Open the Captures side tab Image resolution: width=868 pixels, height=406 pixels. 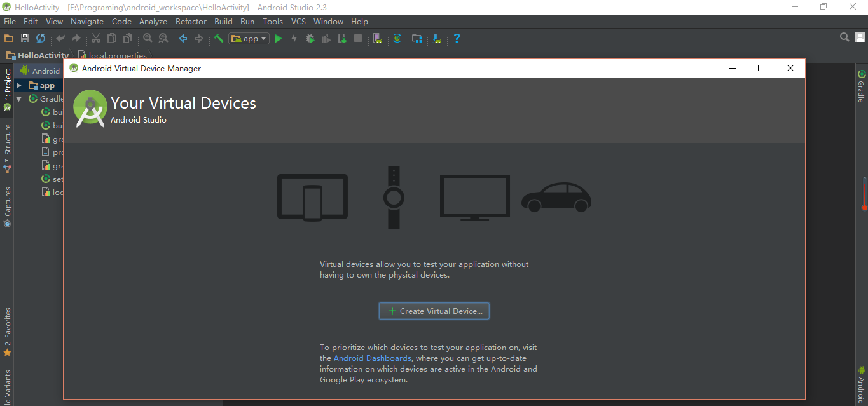pos(7,207)
